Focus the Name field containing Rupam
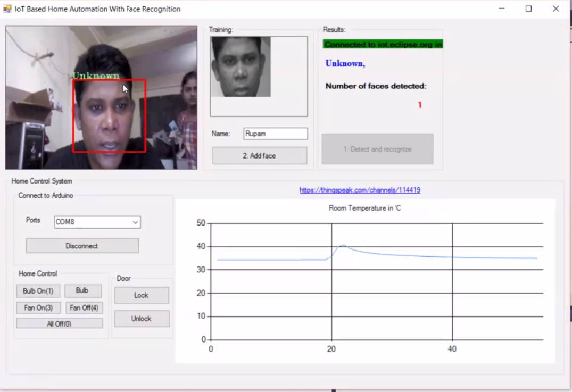The height and width of the screenshot is (392, 572). (x=275, y=134)
